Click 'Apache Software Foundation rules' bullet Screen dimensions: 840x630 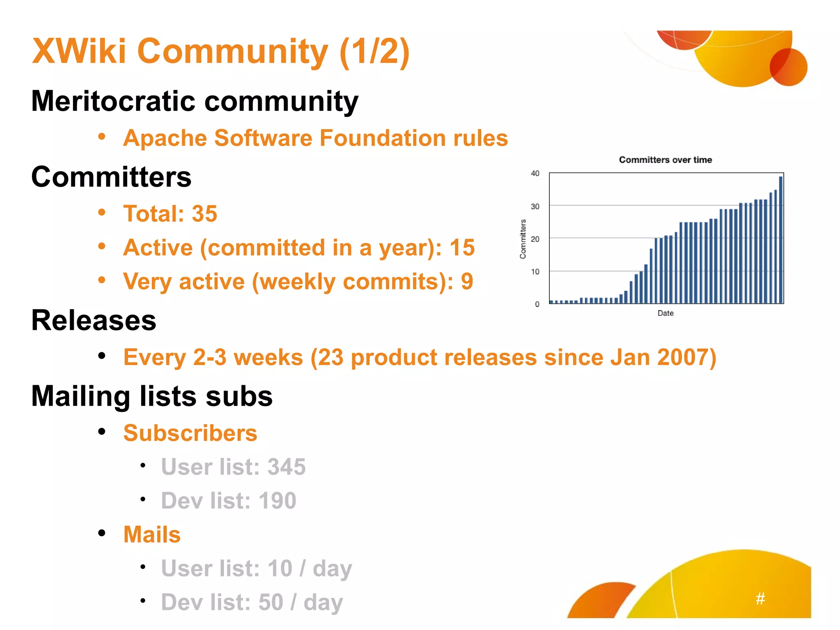(315, 138)
